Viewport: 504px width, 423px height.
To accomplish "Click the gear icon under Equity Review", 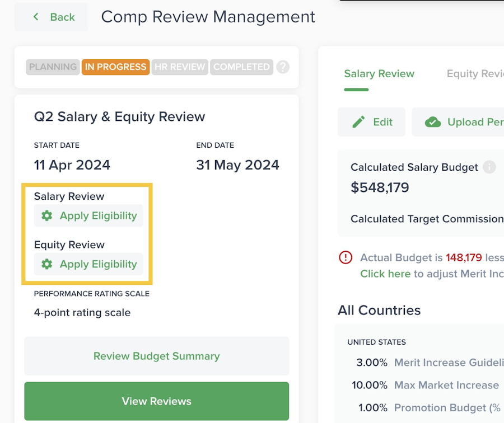I will [x=47, y=264].
